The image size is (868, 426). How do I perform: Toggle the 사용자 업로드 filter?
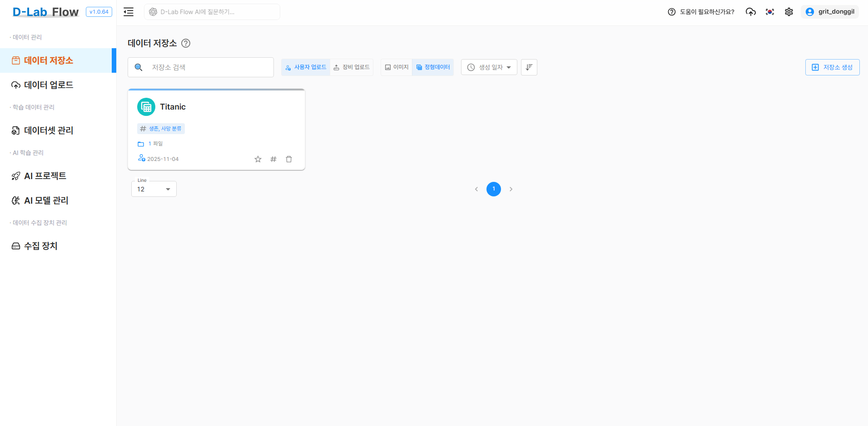pos(306,67)
